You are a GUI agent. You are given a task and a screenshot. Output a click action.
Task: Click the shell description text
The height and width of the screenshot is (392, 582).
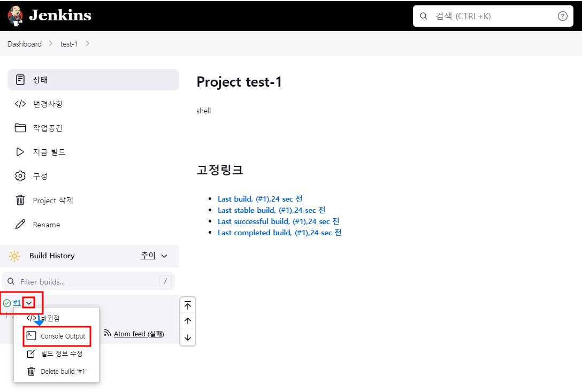pyautogui.click(x=203, y=111)
